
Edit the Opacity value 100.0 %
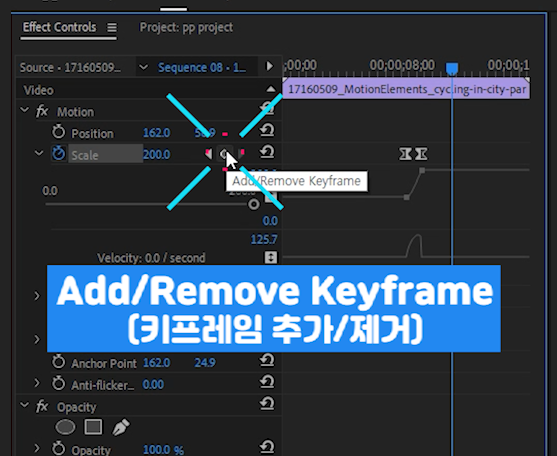(x=163, y=450)
